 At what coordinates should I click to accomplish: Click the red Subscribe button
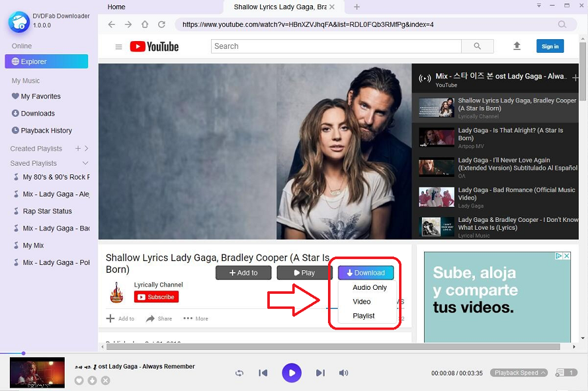click(156, 297)
